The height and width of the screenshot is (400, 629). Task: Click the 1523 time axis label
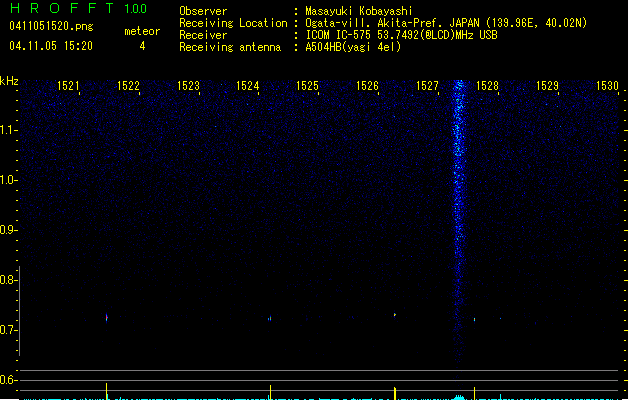[188, 86]
